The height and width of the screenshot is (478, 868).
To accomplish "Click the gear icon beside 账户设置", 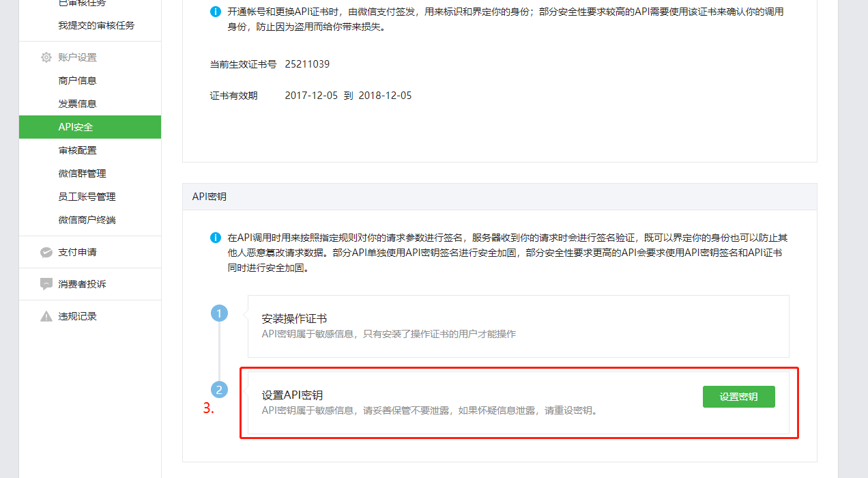I will pyautogui.click(x=46, y=57).
